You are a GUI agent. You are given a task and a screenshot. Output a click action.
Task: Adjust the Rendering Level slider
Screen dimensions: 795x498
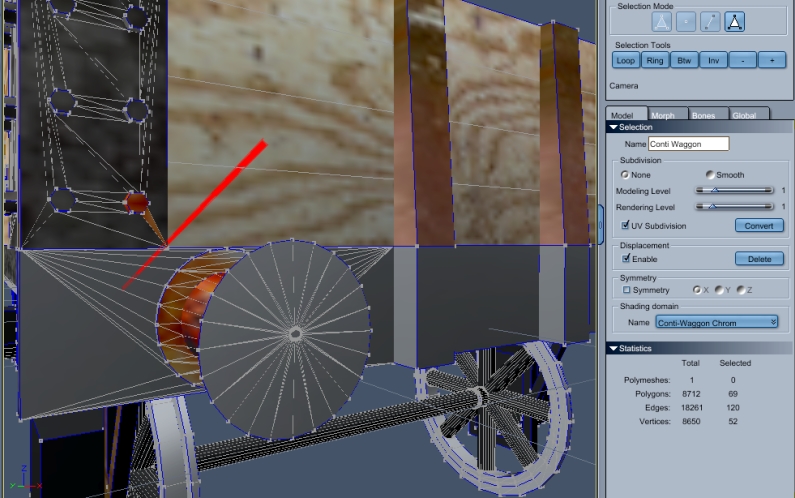pyautogui.click(x=734, y=207)
